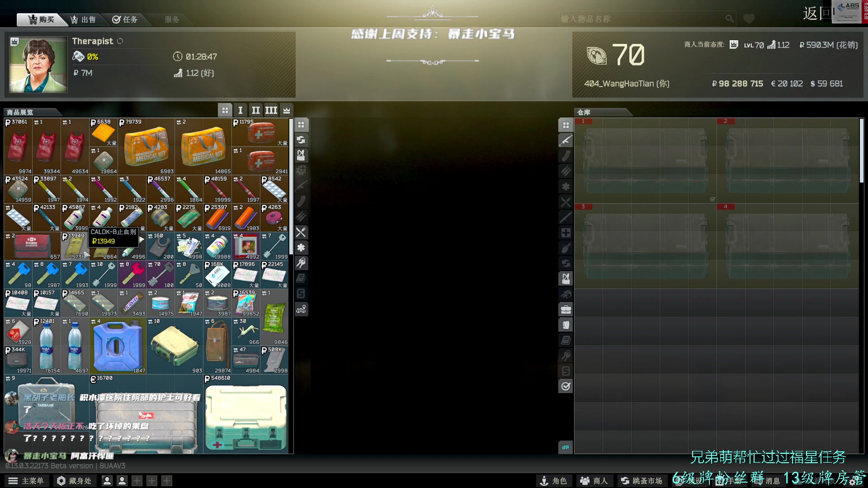Open the 任务 (tasks) tab
The image size is (868, 488).
pyautogui.click(x=125, y=19)
